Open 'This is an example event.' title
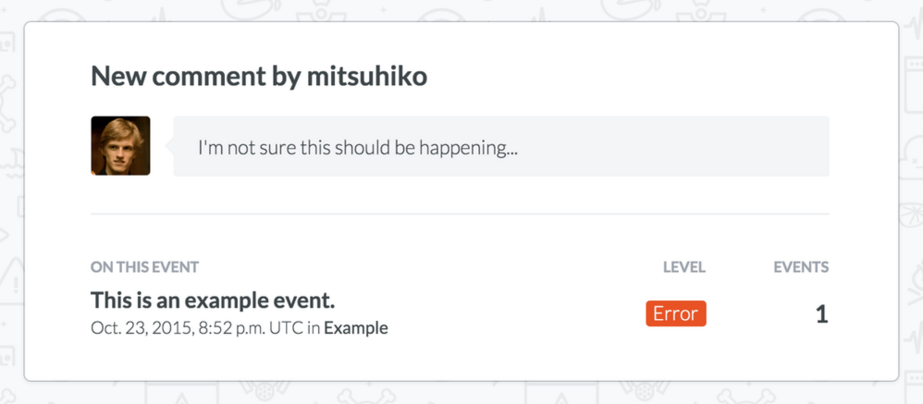This screenshot has width=923, height=404. click(x=213, y=300)
